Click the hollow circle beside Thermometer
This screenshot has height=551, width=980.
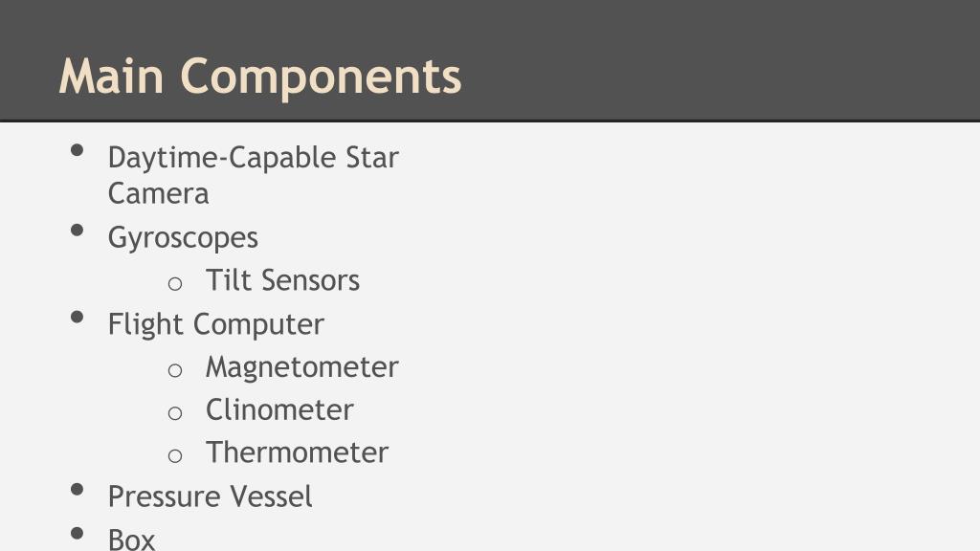coord(175,456)
